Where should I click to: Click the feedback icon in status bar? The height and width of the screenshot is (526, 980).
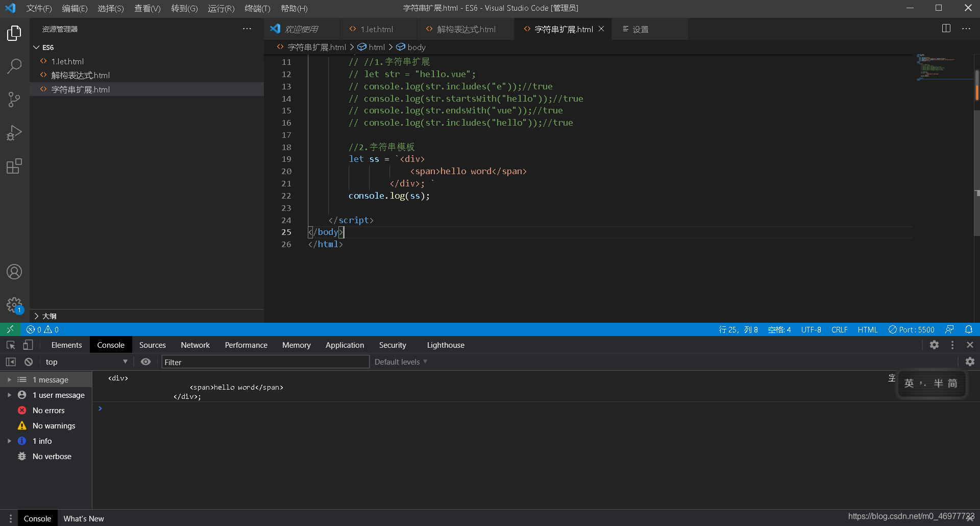coord(949,329)
